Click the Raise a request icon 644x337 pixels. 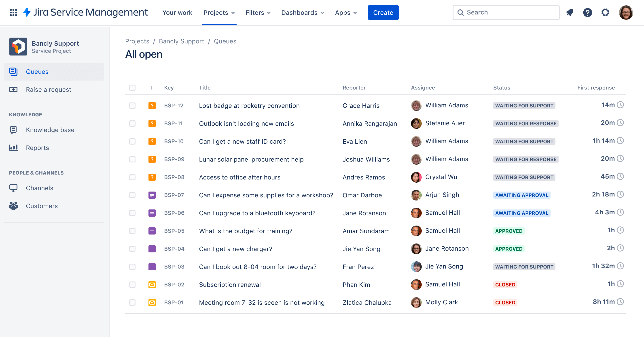click(13, 90)
